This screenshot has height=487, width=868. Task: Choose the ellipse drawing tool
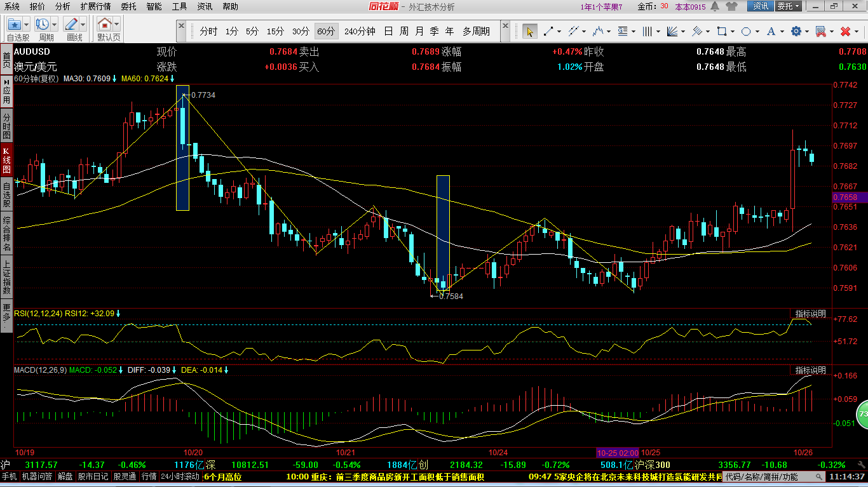pos(747,31)
